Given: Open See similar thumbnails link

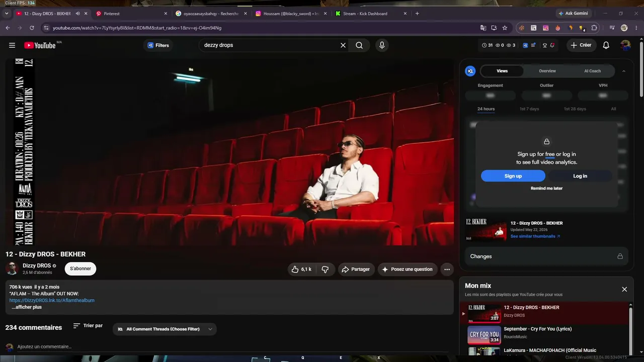Looking at the screenshot, I should (535, 236).
